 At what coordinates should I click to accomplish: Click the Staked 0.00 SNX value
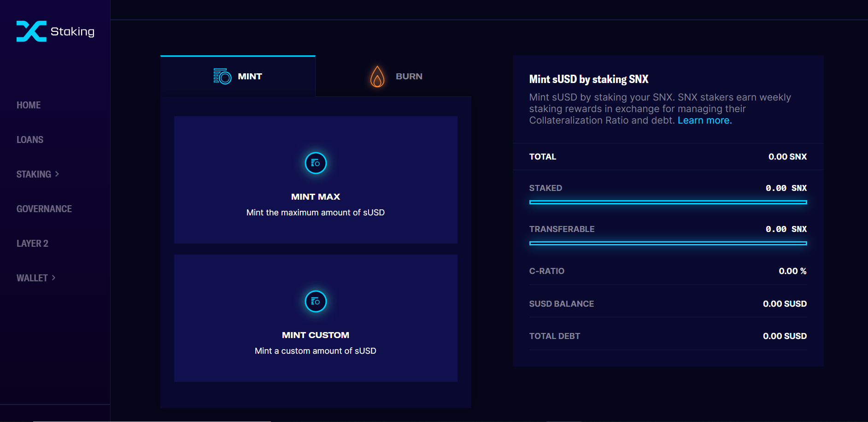[x=786, y=188]
